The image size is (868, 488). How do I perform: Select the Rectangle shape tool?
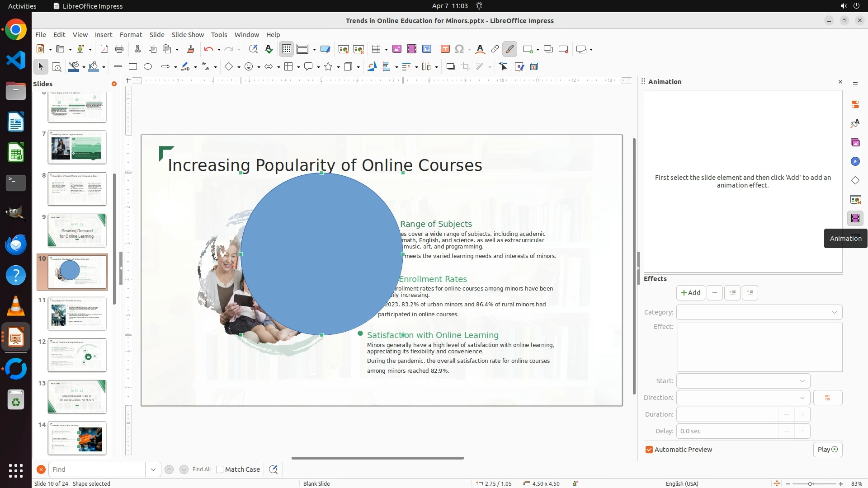(x=133, y=67)
